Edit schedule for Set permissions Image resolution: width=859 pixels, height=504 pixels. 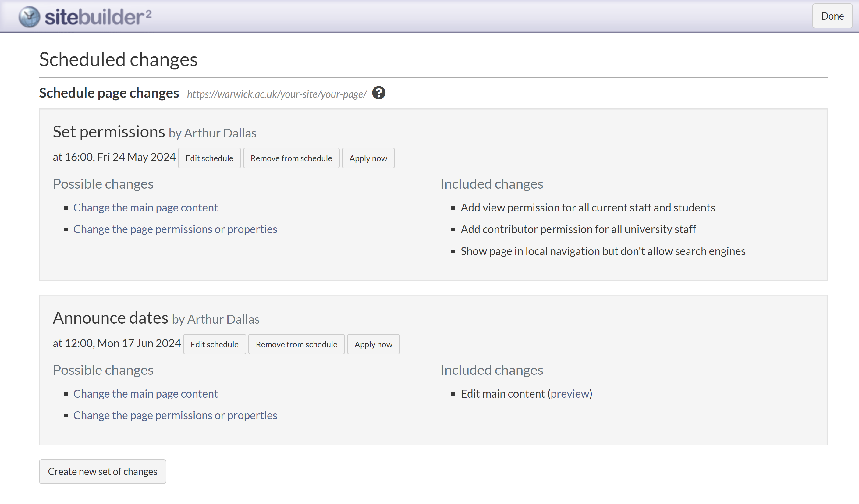pyautogui.click(x=209, y=158)
